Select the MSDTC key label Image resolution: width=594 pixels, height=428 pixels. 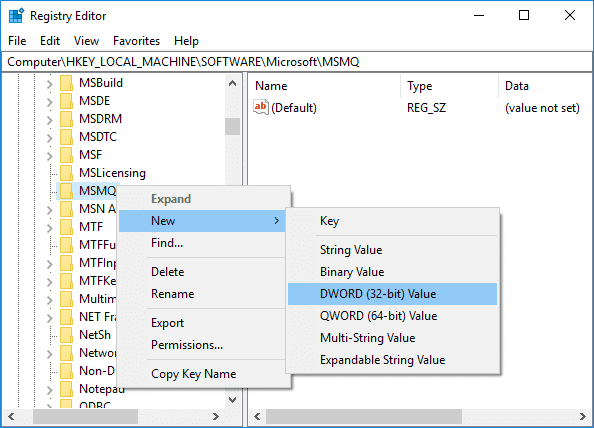pyautogui.click(x=98, y=137)
